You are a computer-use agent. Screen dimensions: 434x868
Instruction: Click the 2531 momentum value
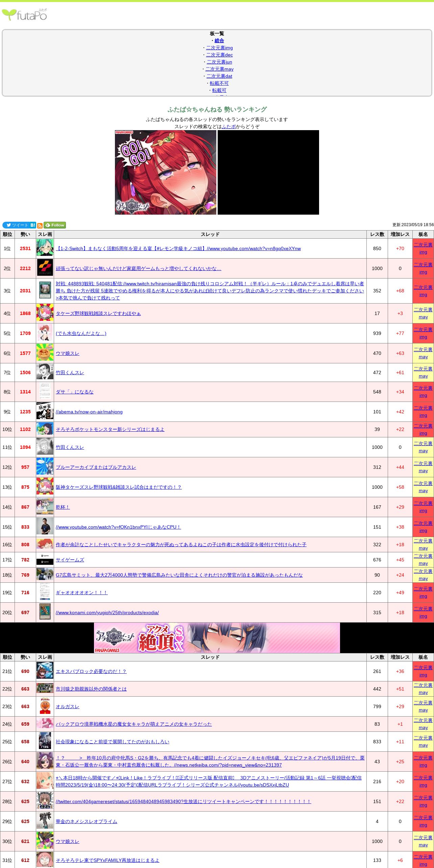click(25, 248)
